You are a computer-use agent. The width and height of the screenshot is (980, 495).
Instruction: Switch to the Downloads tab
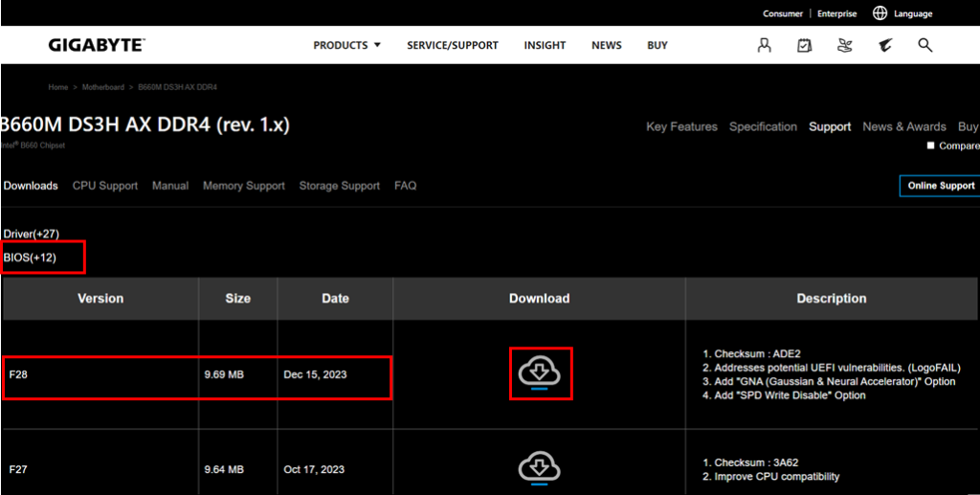[x=31, y=186]
